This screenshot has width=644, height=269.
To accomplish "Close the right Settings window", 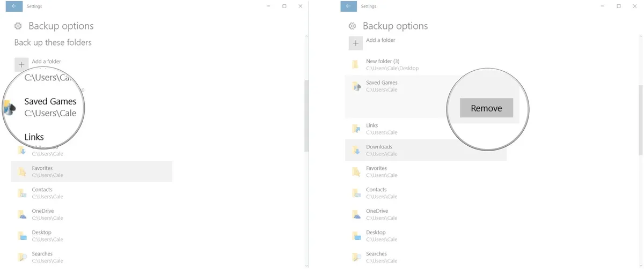I will (634, 6).
